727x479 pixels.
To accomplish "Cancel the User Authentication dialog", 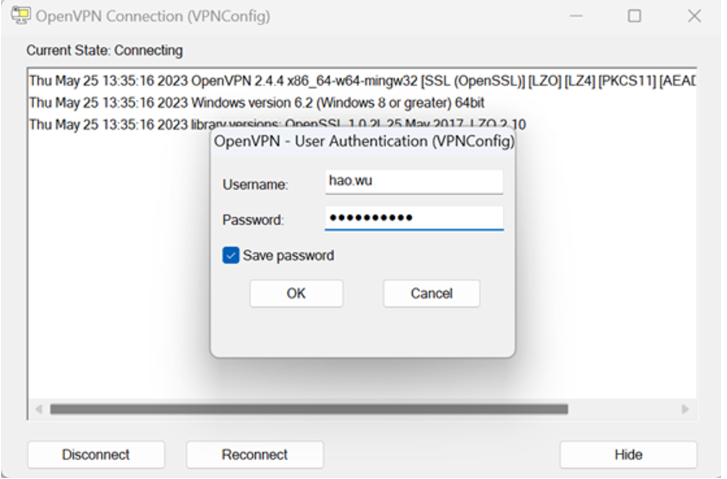I will pyautogui.click(x=431, y=294).
